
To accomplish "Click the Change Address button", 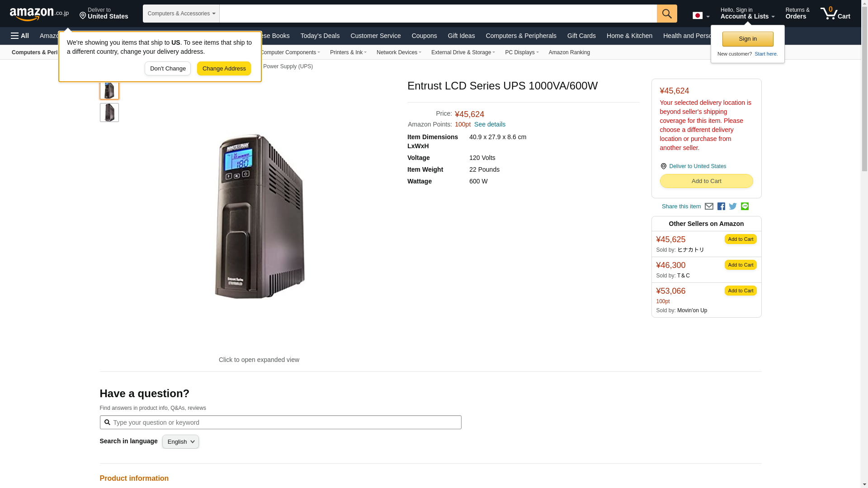I will click(224, 69).
